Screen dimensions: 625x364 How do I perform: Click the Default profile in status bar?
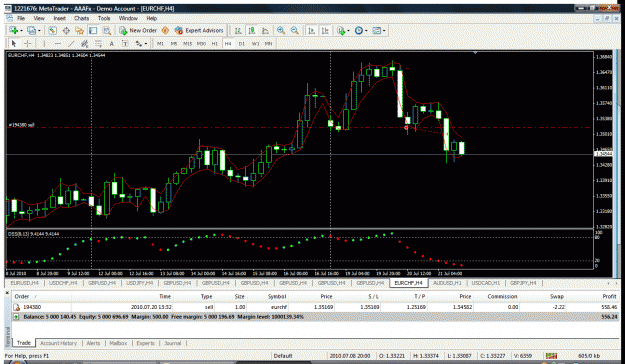tap(283, 356)
